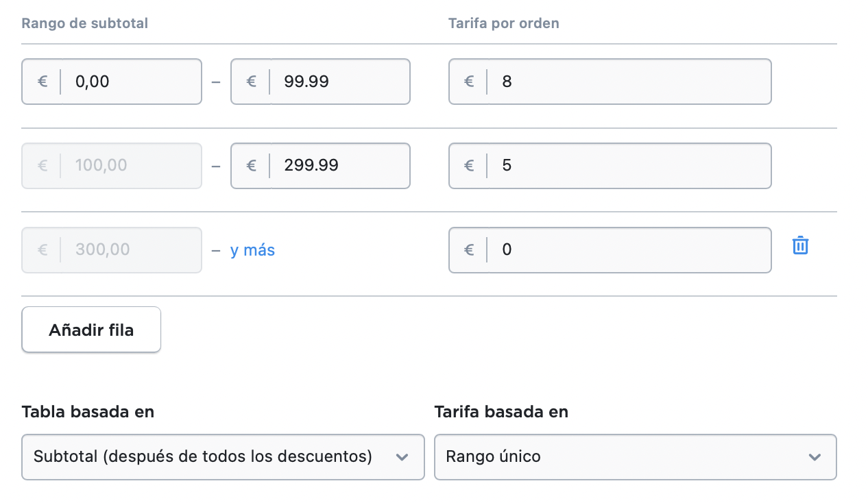Edit the 299.99 range end field

click(320, 165)
